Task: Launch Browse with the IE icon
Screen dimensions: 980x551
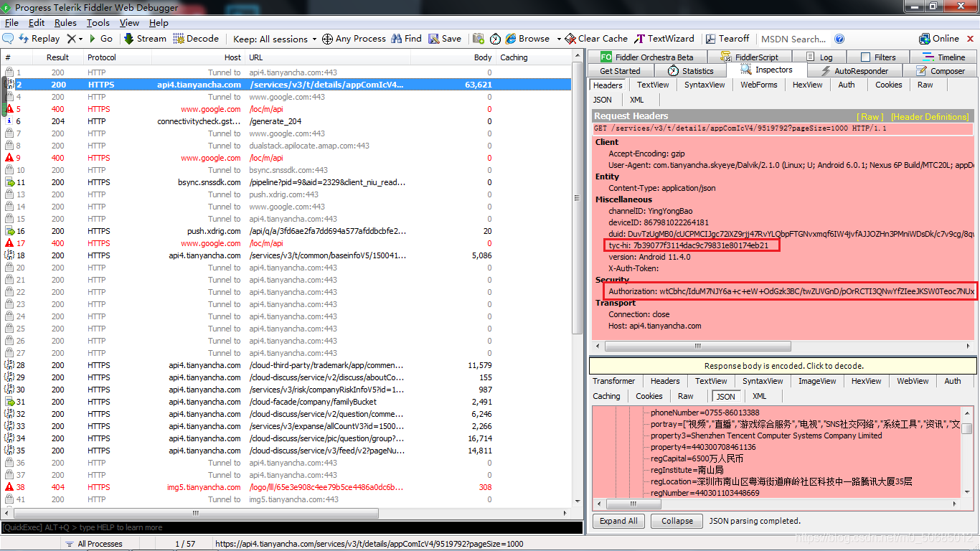Action: click(x=527, y=39)
